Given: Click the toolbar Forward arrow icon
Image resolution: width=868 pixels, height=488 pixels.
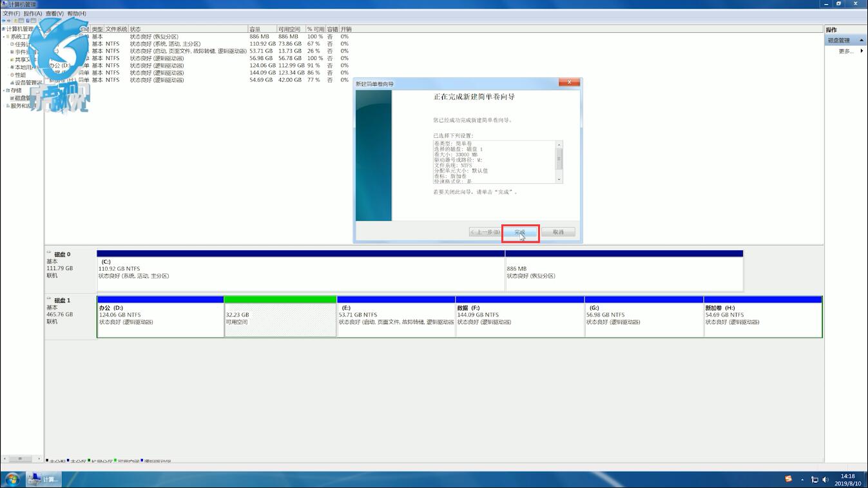Looking at the screenshot, I should pos(10,21).
